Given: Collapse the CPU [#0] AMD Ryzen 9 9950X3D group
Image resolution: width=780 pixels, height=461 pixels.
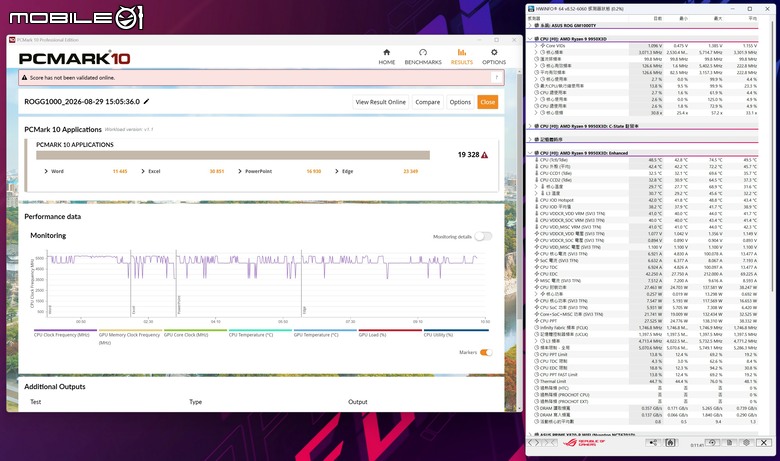Looking at the screenshot, I should click(530, 39).
